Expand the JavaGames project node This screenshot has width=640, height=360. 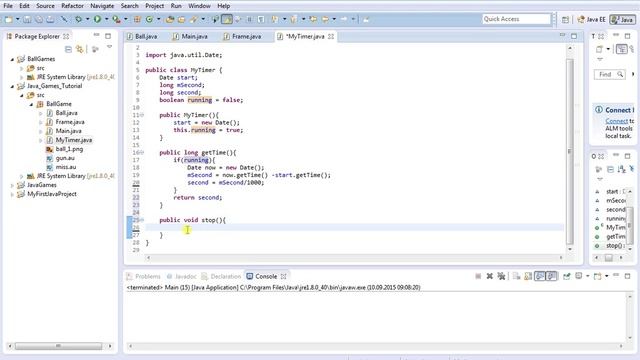click(x=12, y=185)
